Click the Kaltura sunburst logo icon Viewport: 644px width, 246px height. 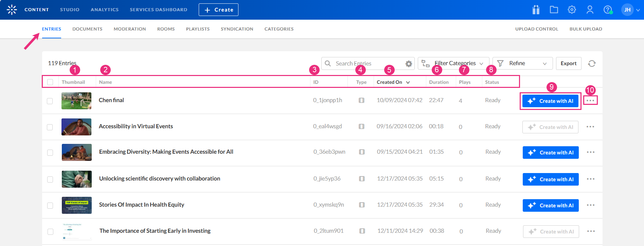tap(12, 10)
